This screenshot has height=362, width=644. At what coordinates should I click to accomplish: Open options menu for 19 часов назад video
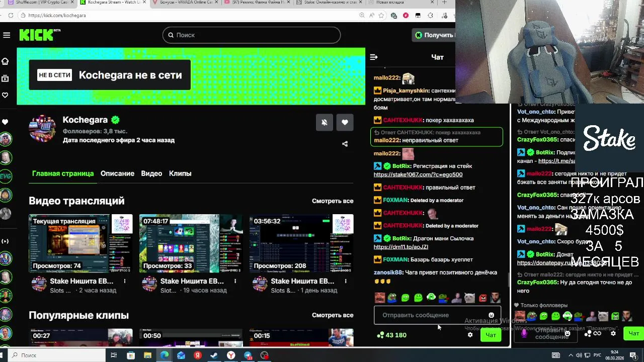pyautogui.click(x=235, y=281)
